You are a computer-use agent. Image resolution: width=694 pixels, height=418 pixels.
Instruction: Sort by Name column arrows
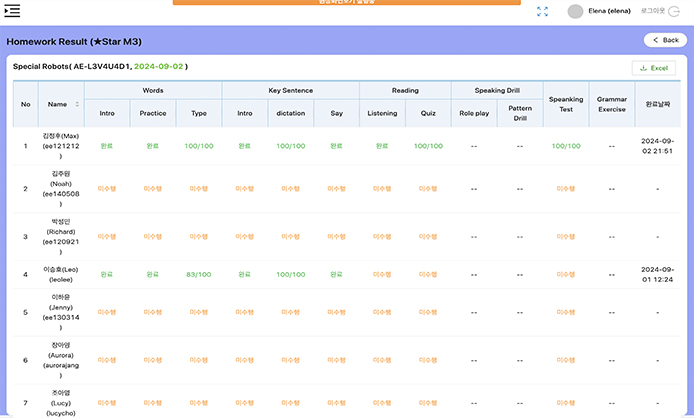[77, 104]
